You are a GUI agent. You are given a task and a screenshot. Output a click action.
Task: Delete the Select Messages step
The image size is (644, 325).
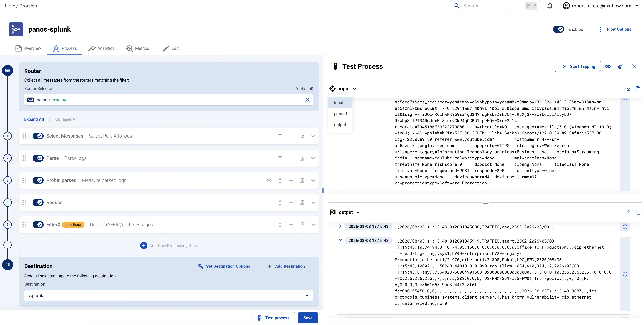tap(280, 136)
